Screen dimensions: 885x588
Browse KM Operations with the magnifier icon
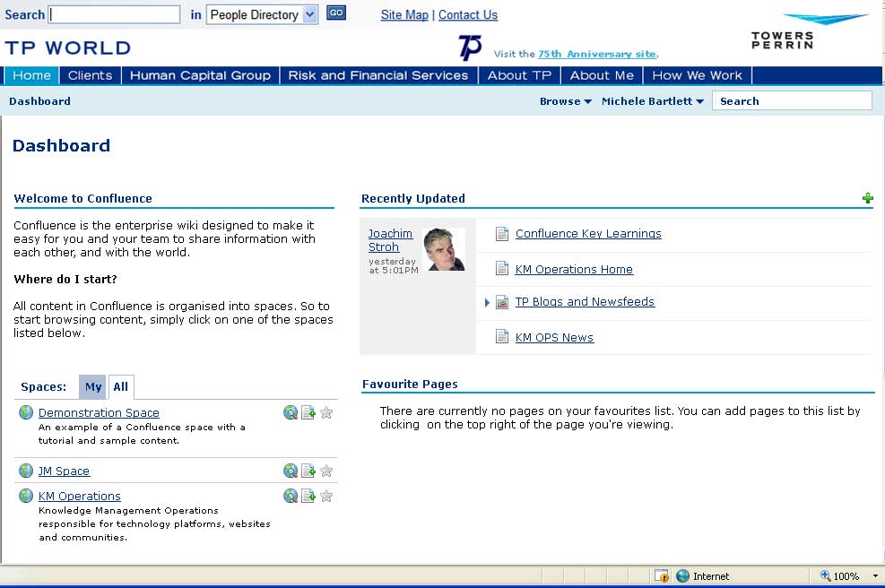pos(291,496)
